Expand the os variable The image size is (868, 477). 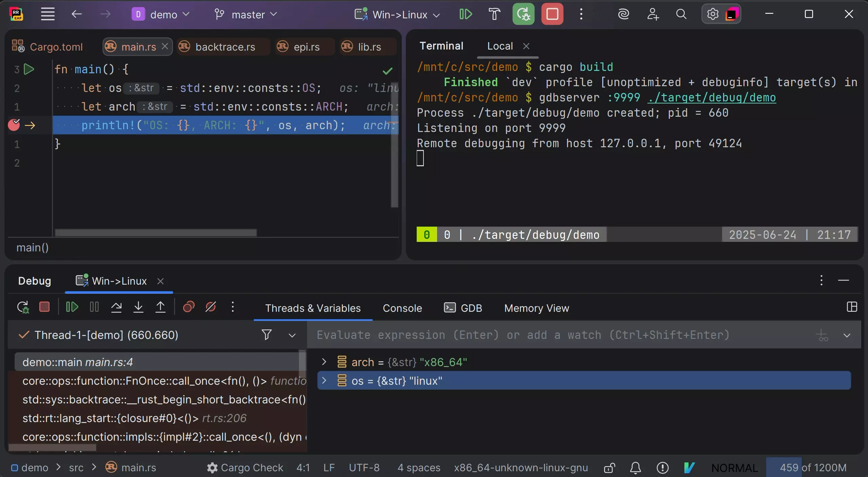[x=323, y=381]
